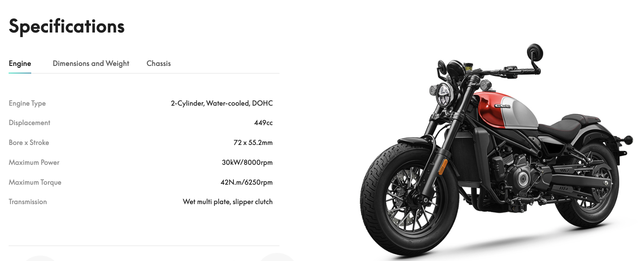
Task: Open the Dimensions and Weight tab
Action: click(x=91, y=64)
